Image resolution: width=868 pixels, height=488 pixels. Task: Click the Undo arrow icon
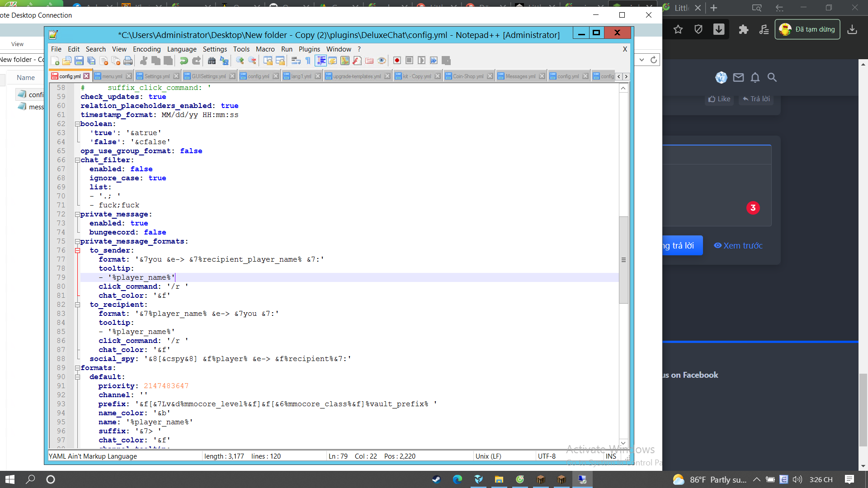click(184, 61)
